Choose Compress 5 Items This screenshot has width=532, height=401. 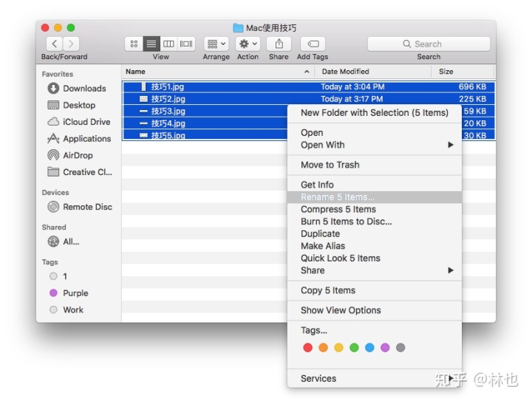[x=375, y=209]
